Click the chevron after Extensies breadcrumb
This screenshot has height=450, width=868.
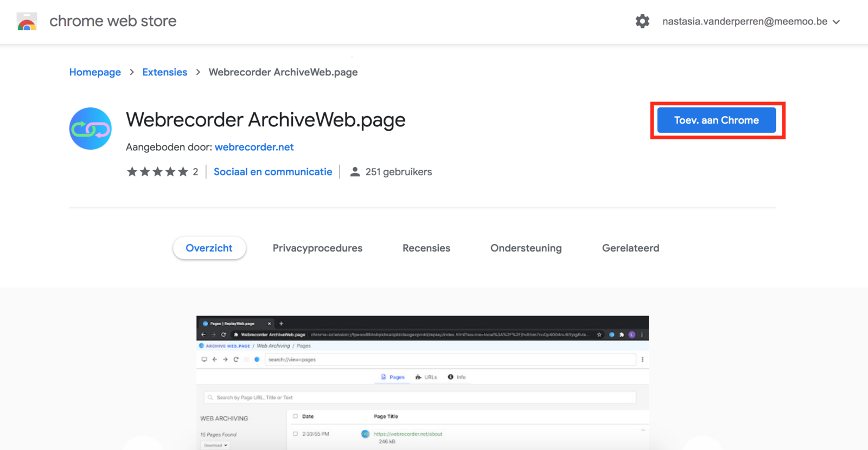pyautogui.click(x=198, y=72)
